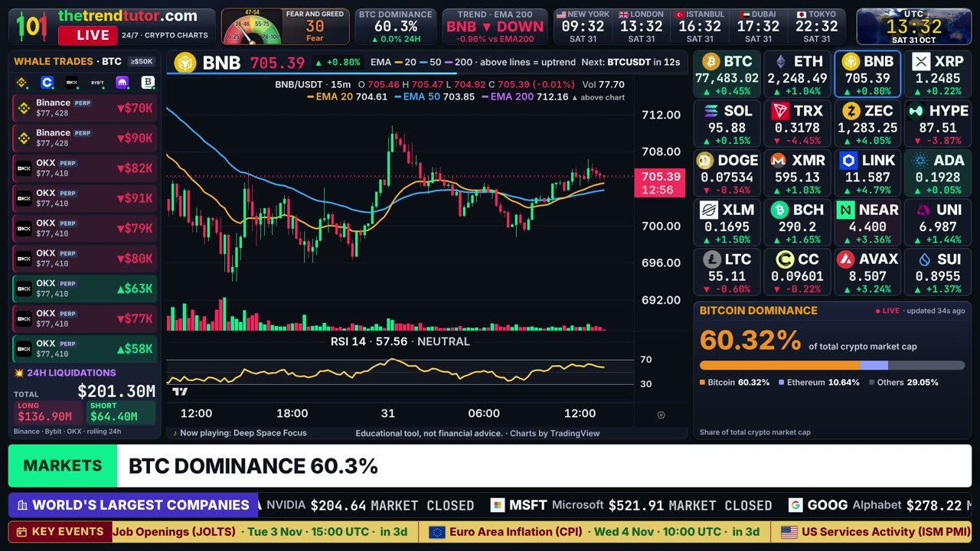Screen dimensions: 980x551
Task: Select the Bybit exchange logo in the exchange row
Action: pos(97,83)
